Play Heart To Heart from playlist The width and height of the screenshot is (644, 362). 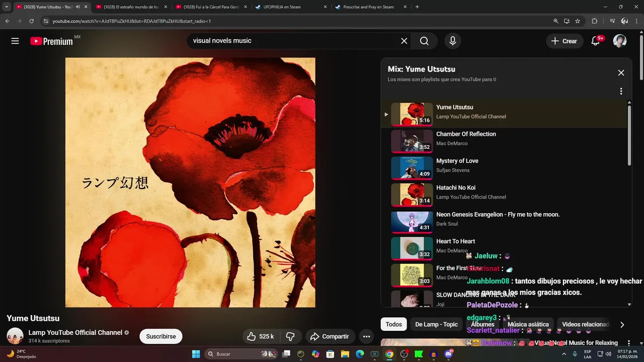503,248
